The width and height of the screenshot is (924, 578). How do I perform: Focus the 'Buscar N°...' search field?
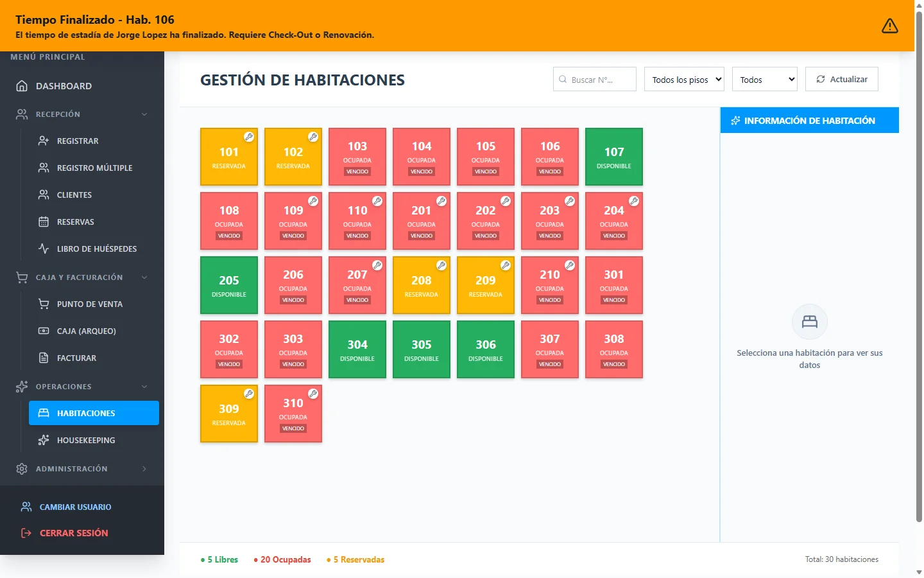click(x=595, y=80)
